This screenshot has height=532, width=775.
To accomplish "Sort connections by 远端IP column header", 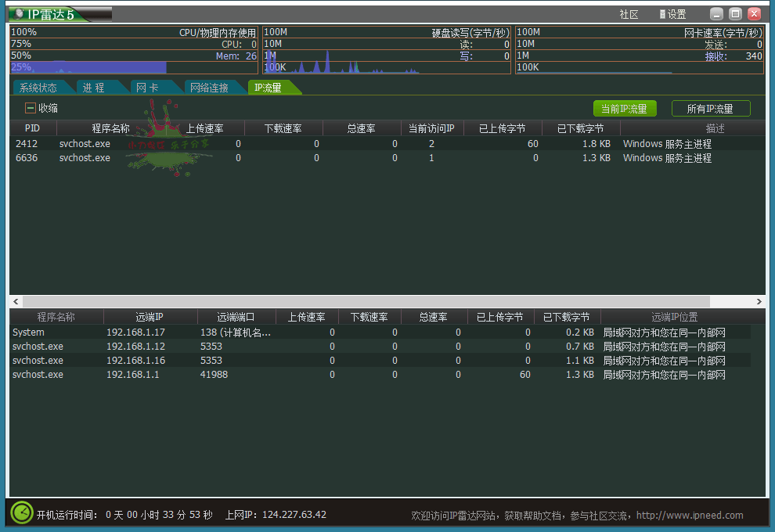I will pos(150,317).
